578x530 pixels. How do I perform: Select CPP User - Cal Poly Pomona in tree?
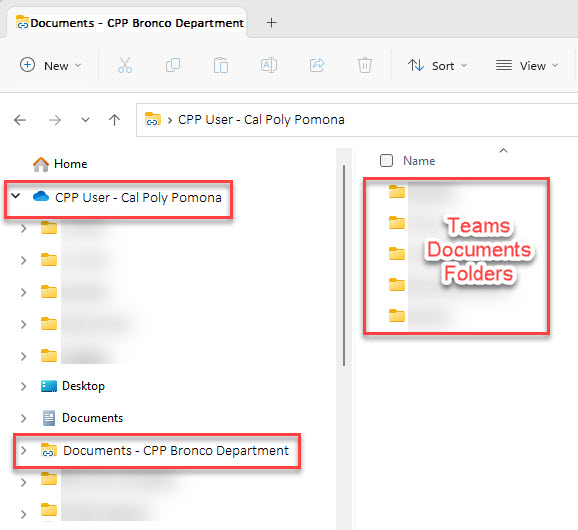[138, 198]
